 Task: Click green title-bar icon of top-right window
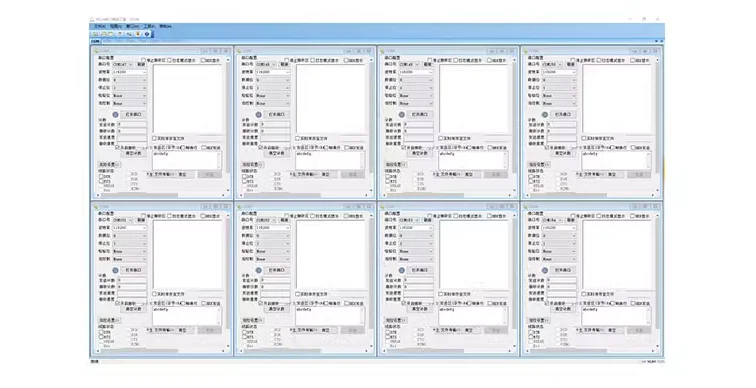click(x=526, y=51)
